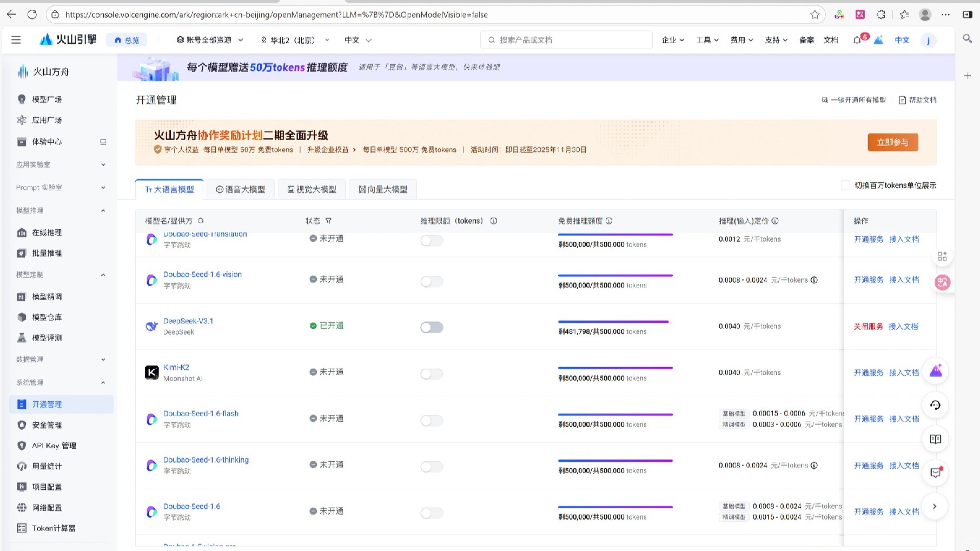Viewport: 980px width, 551px height.
Task: Click the user avatar icon
Action: tap(928, 40)
